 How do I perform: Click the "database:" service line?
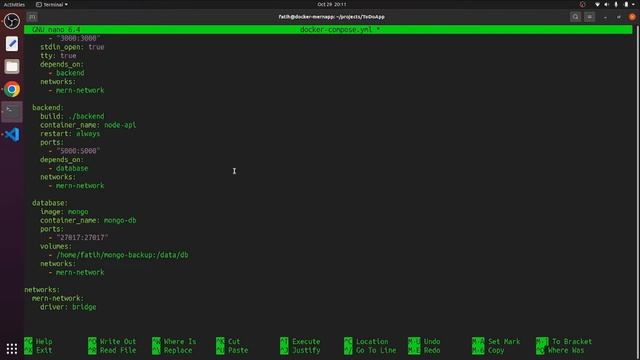point(50,203)
